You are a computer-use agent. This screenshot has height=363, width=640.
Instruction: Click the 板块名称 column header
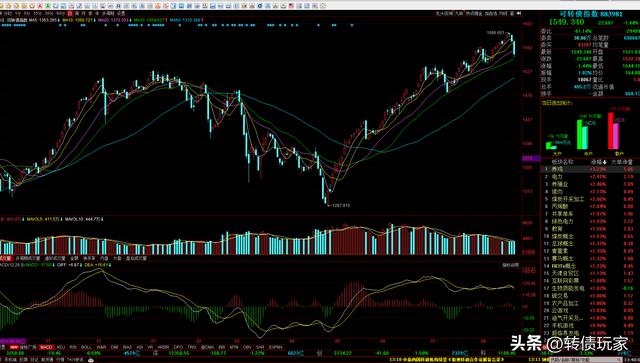point(562,162)
